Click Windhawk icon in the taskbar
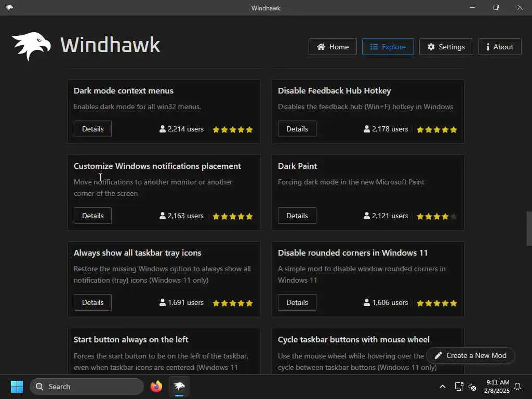The image size is (532, 399). (x=179, y=387)
